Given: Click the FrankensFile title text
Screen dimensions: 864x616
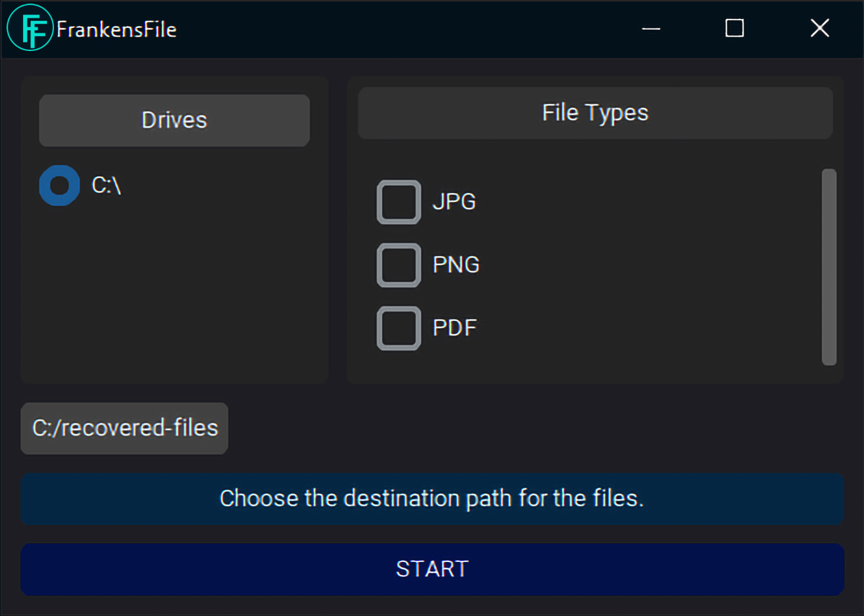Looking at the screenshot, I should point(116,28).
